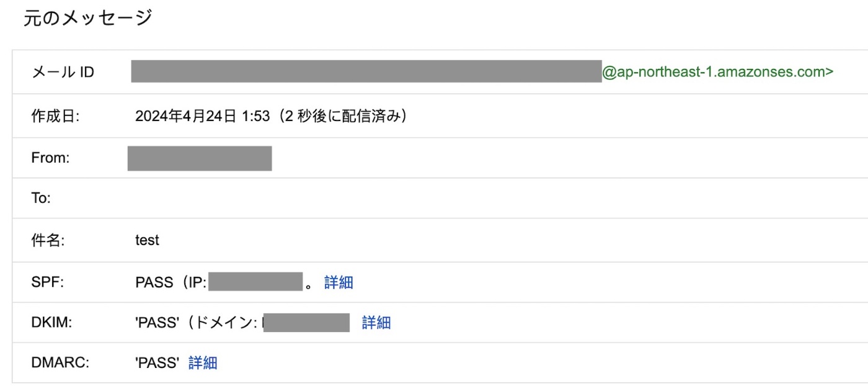This screenshot has width=868, height=386.
Task: Click the redacted From sender address
Action: 200,158
